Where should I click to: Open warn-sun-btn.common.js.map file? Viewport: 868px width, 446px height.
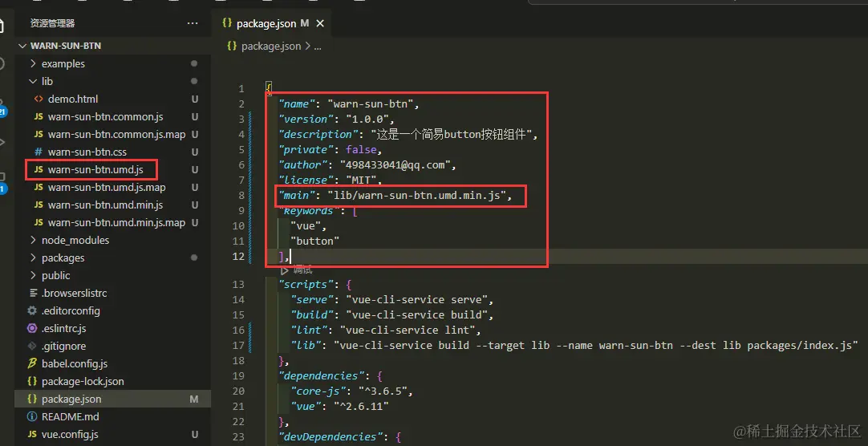[116, 135]
